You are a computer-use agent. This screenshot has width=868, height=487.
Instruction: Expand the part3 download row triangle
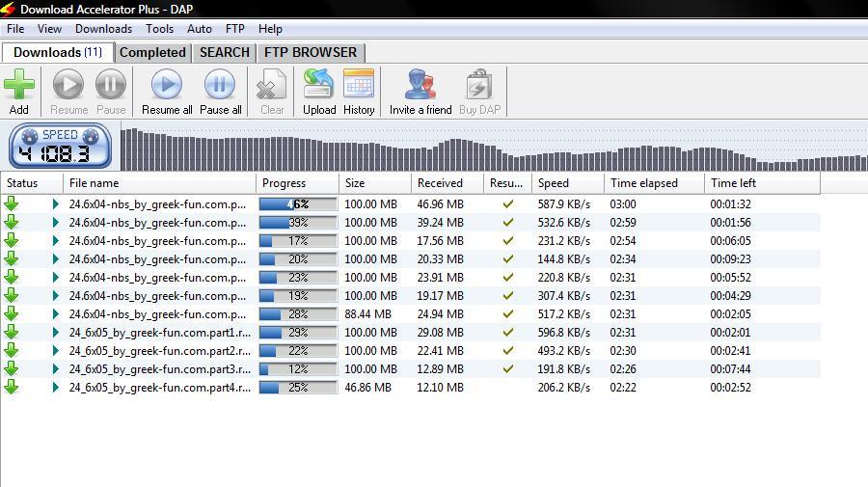55,368
